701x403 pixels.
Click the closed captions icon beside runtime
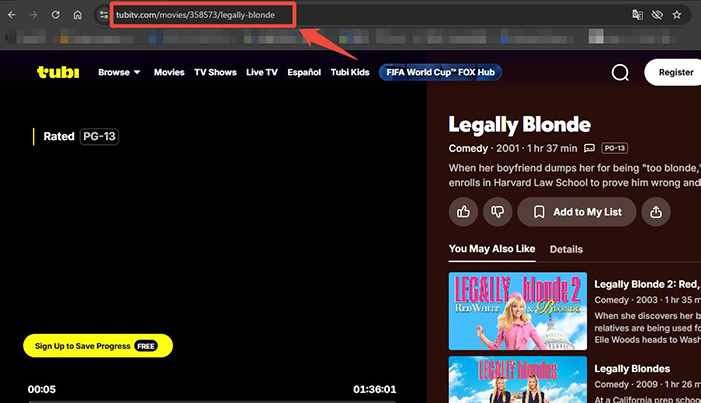coord(589,148)
